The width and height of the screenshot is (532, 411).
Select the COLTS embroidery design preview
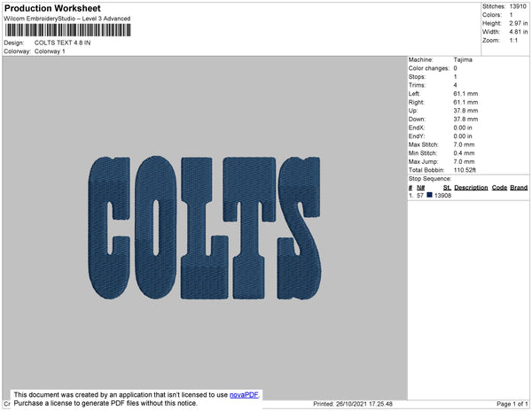[204, 228]
